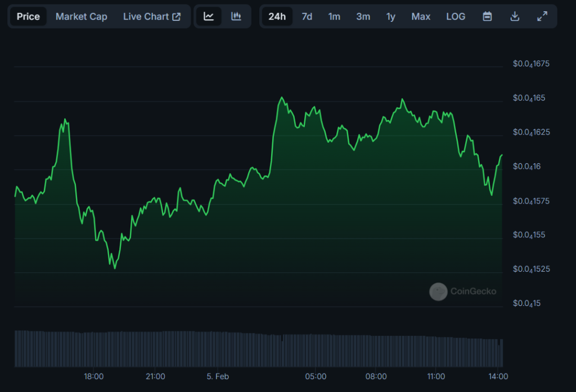Click the $0.0₄15 price axis label
Viewport: 576px width, 392px height.
(x=526, y=304)
